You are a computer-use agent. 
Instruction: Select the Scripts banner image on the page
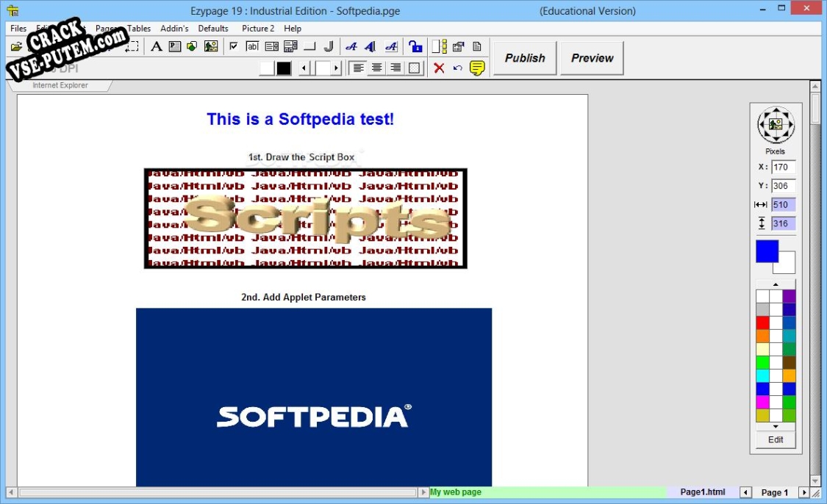coord(305,218)
